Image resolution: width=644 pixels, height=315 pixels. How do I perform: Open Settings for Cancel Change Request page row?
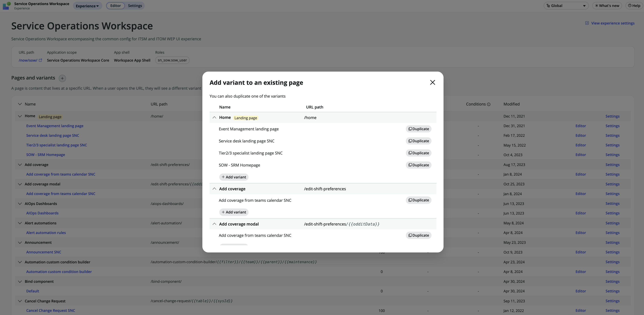612,301
